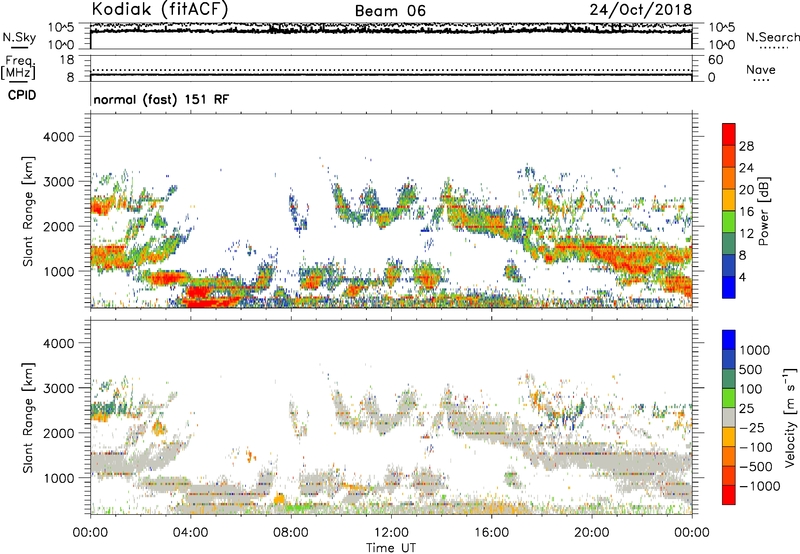Click the '-1000' velocity scale value
This screenshot has width=800, height=554.
pos(760,486)
